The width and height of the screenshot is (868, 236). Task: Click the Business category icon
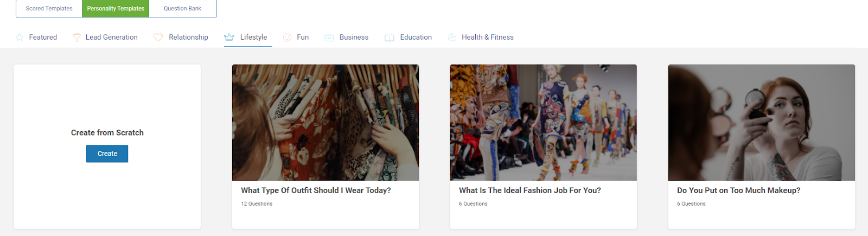tap(329, 37)
